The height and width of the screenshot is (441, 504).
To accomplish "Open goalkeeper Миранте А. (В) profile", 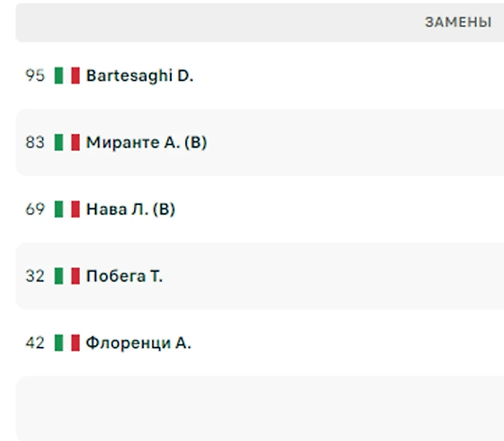I will tap(146, 143).
